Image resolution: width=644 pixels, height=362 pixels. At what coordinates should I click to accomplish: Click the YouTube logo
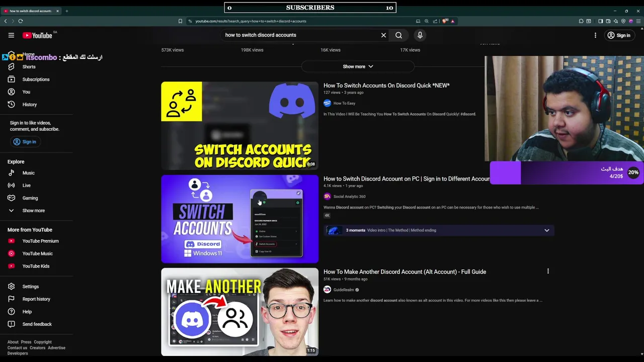(x=37, y=35)
